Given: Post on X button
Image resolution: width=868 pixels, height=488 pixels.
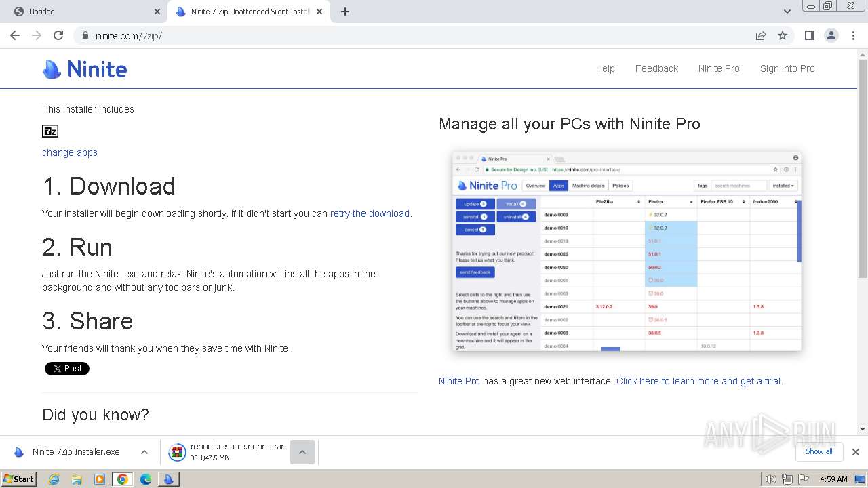Looking at the screenshot, I should [67, 369].
